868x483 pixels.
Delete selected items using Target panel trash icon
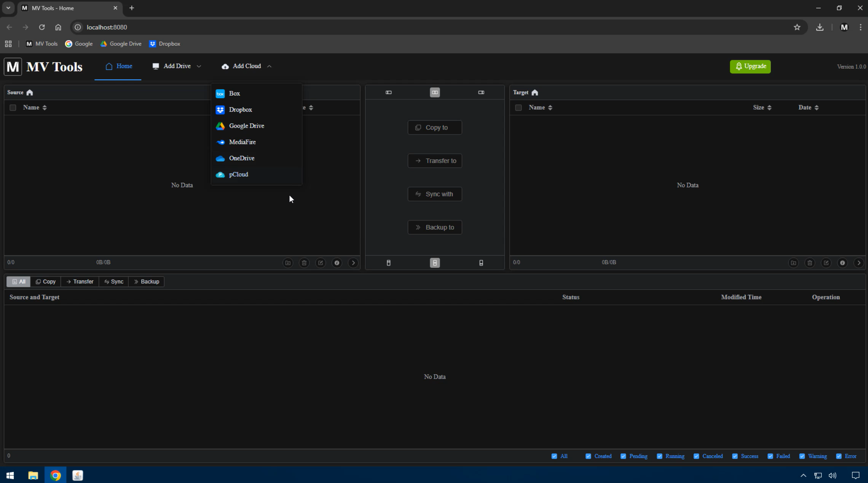pos(809,263)
